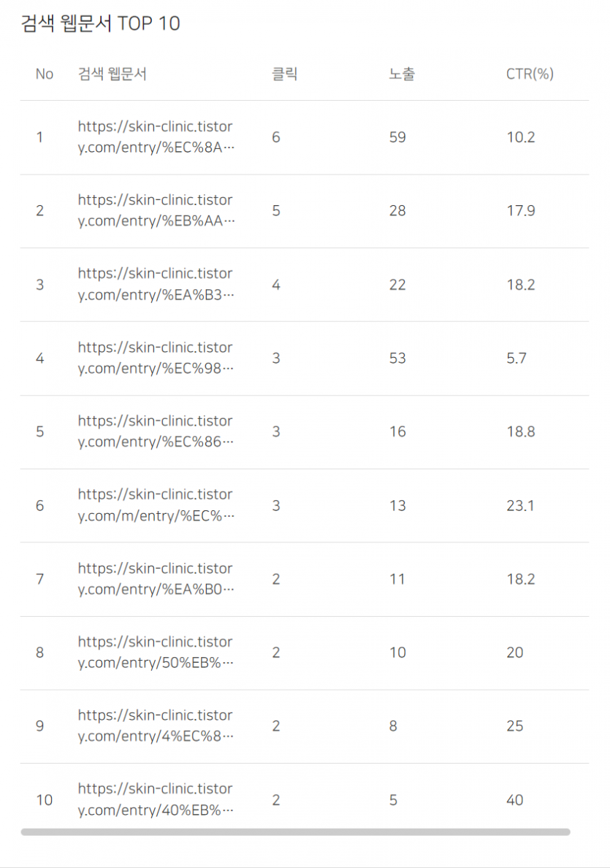Screen dimensions: 610x868
Task: Open the mobile /m/entry URL link
Action: [156, 505]
